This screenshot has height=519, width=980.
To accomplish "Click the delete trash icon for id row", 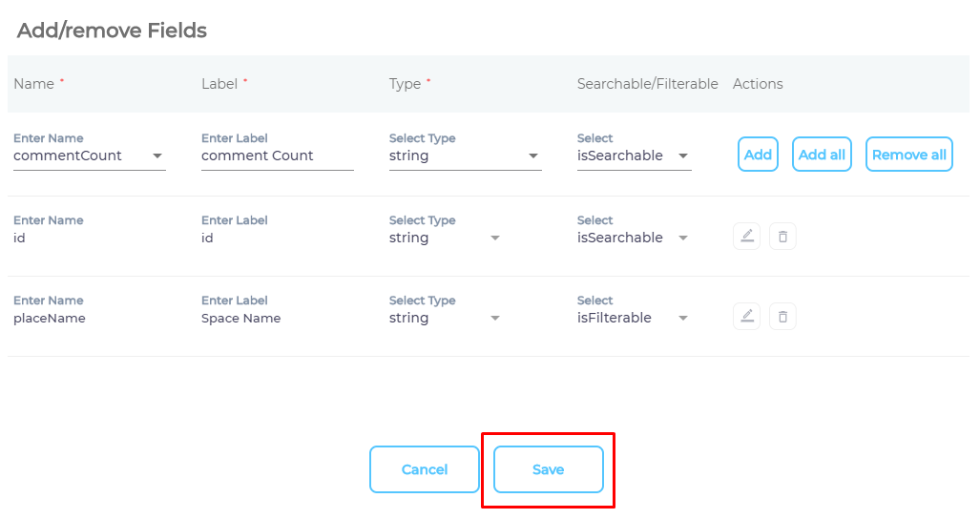I will [x=782, y=237].
